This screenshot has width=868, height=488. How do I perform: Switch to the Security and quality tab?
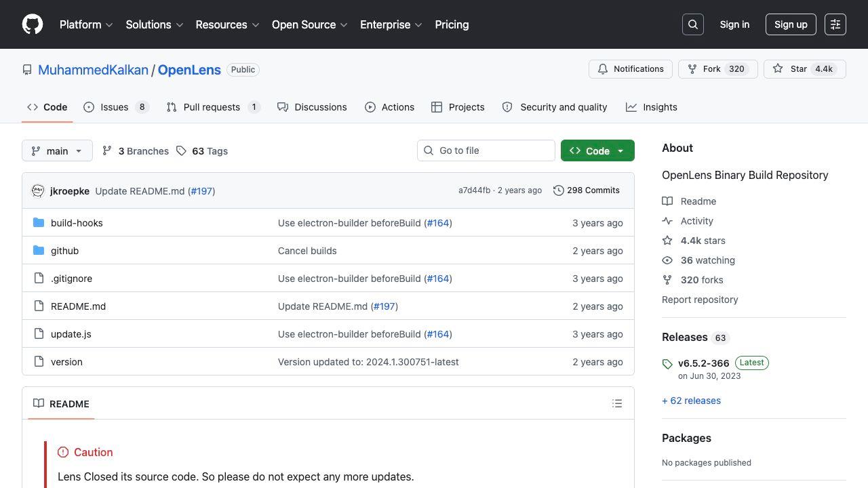click(x=555, y=107)
